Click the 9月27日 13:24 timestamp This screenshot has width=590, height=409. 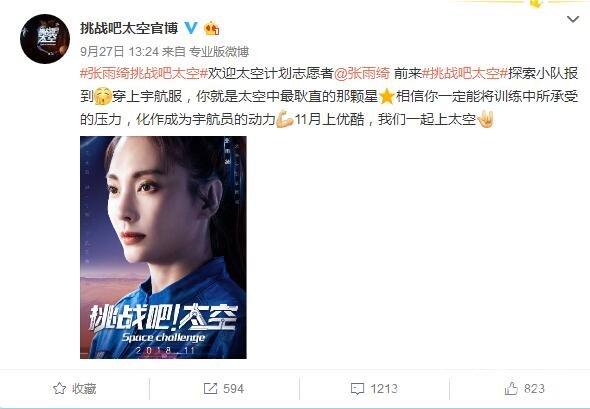click(x=120, y=52)
